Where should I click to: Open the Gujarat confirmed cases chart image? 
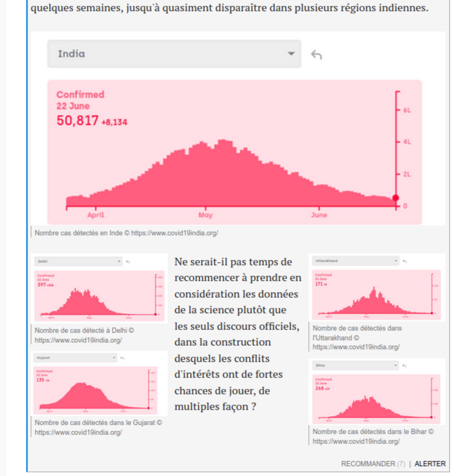tap(95, 390)
